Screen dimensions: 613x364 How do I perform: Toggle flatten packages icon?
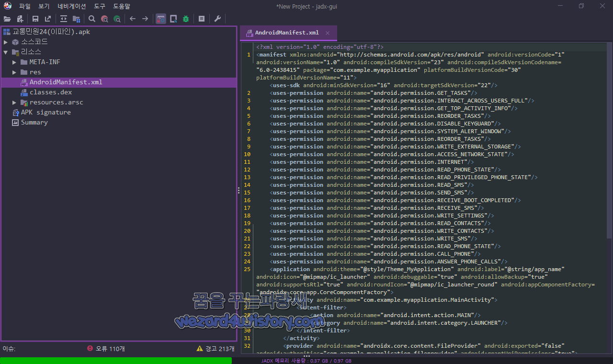[x=76, y=19]
